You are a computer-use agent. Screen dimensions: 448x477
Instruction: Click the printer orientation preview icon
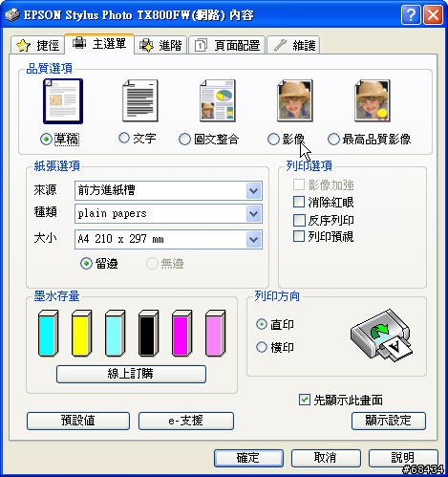381,336
